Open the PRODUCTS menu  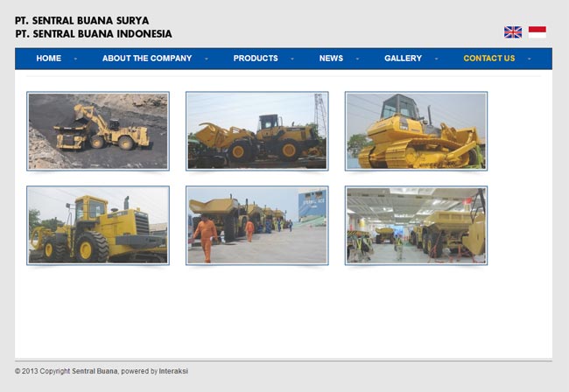[256, 59]
